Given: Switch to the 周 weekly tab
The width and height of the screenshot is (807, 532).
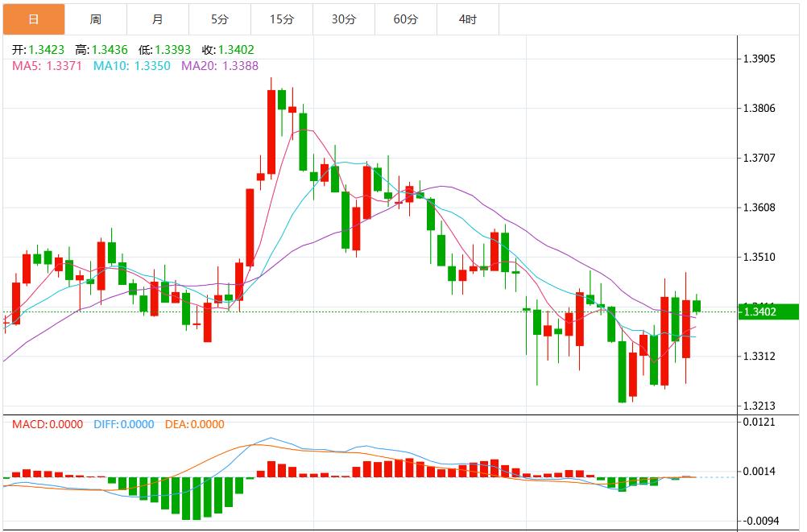Looking at the screenshot, I should click(x=96, y=19).
